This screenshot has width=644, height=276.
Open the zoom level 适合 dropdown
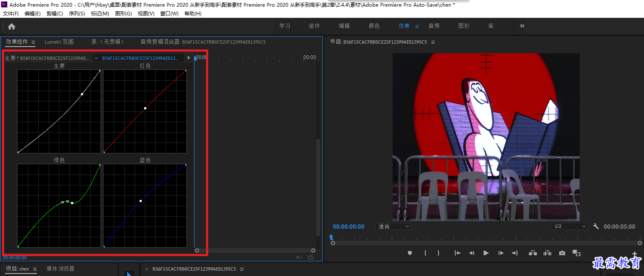pyautogui.click(x=393, y=227)
